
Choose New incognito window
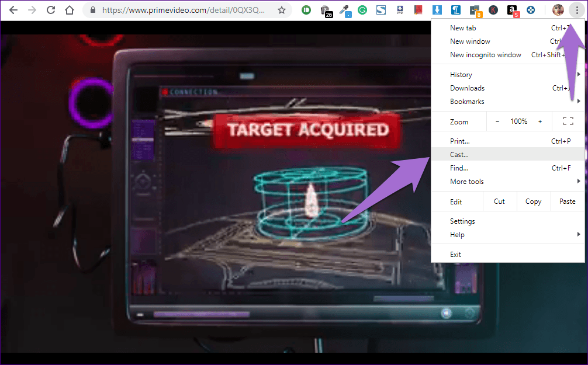coord(485,55)
